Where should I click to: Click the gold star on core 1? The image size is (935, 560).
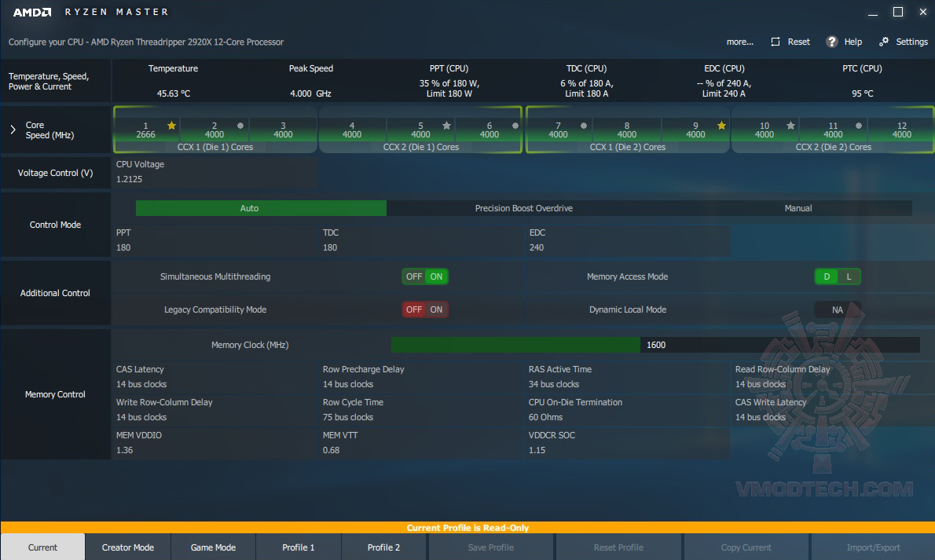[x=172, y=125]
